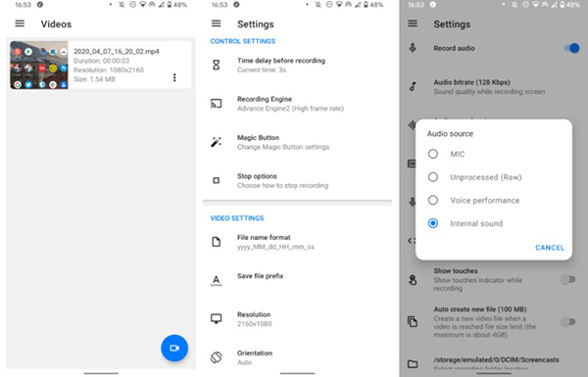This screenshot has height=377, width=588.
Task: Open Resolution 2160x1080 setting
Action: [x=297, y=319]
